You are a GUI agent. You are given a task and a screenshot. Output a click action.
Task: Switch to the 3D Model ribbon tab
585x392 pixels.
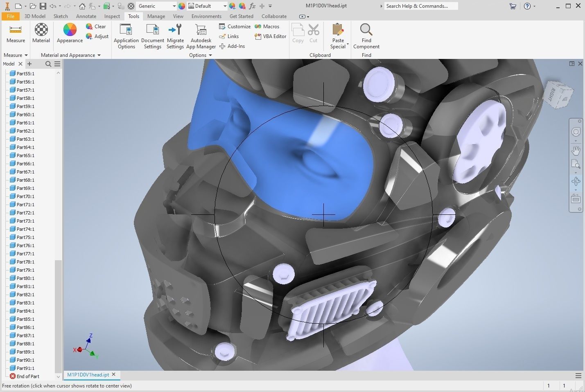click(35, 16)
